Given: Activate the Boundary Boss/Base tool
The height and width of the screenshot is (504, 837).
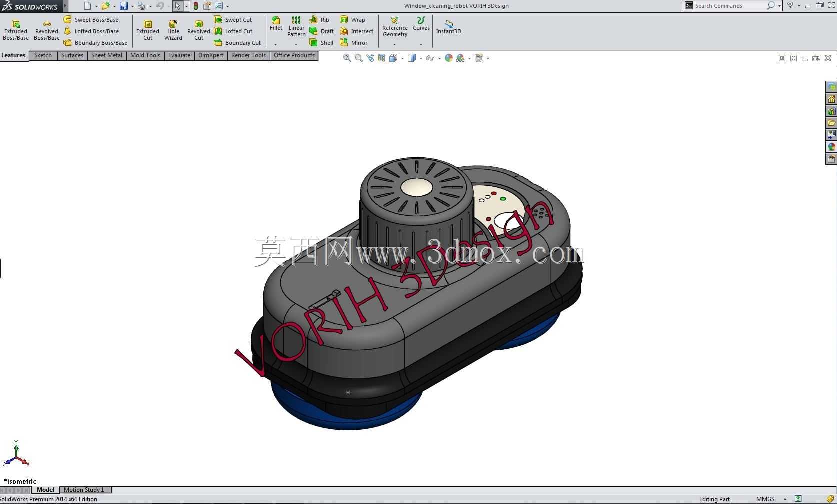Looking at the screenshot, I should pyautogui.click(x=95, y=43).
